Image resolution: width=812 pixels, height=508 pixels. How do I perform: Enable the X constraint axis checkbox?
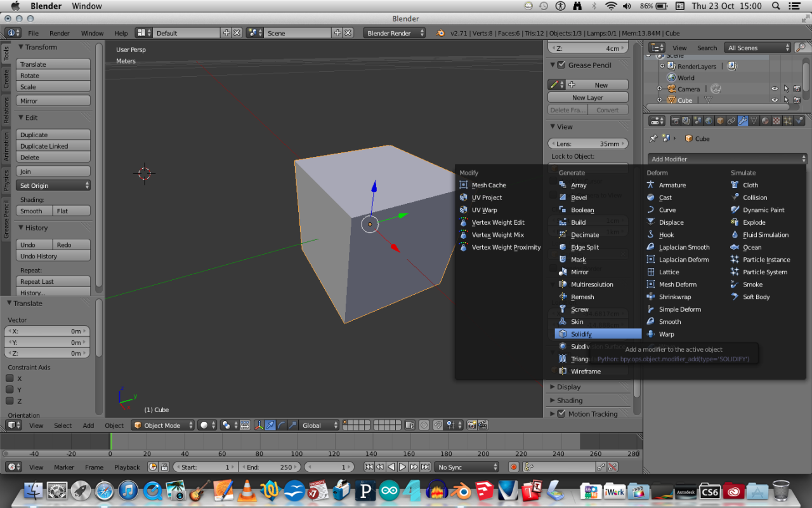click(11, 377)
